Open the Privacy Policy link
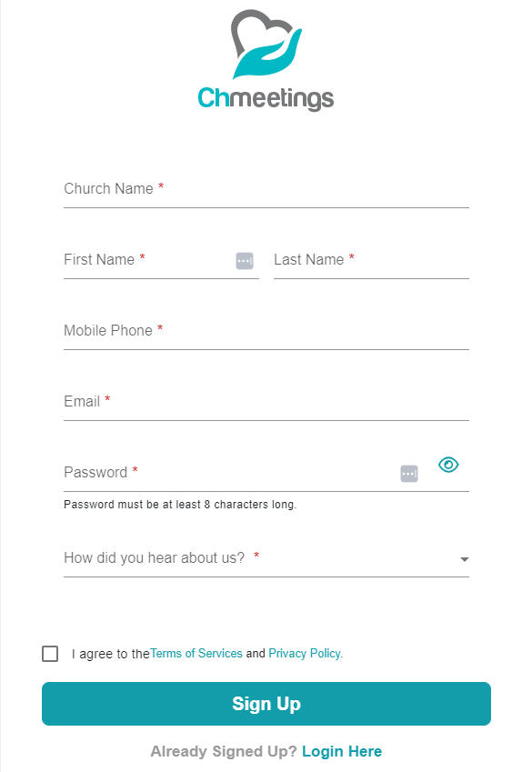Screen dimensions: 532x772 (305, 654)
